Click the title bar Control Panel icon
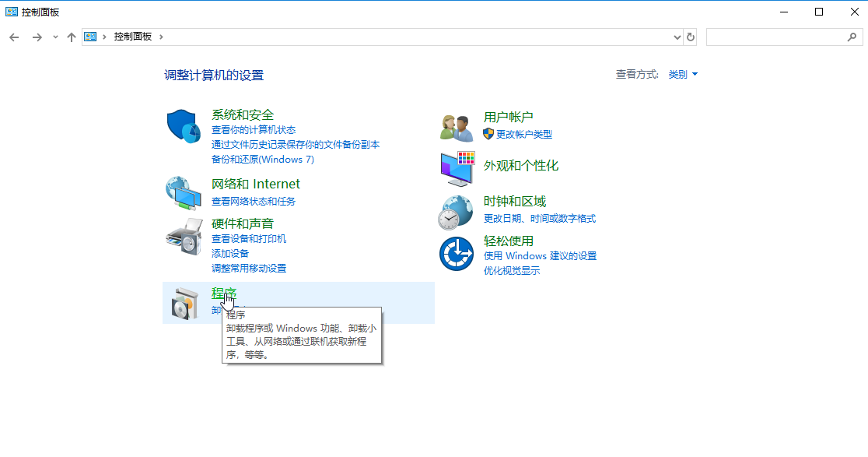 [11, 12]
